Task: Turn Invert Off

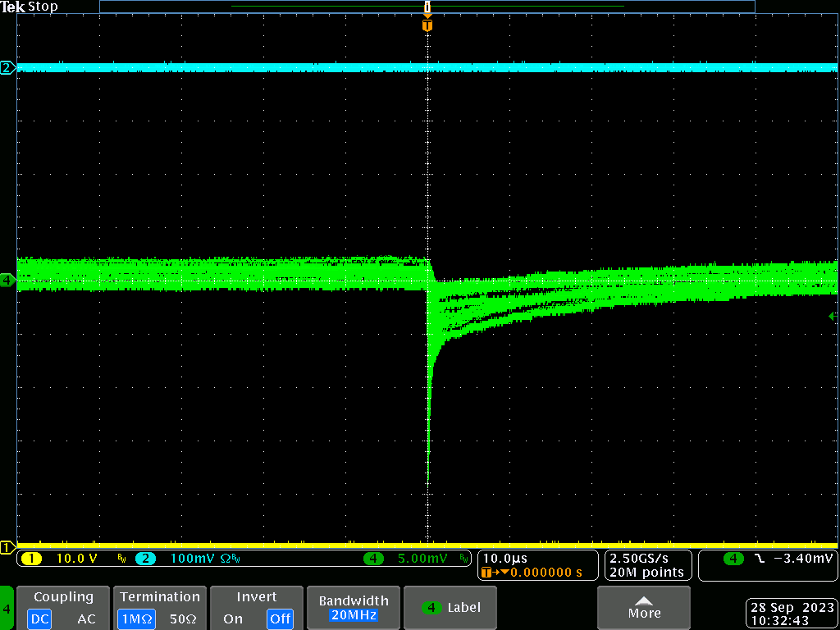Action: tap(280, 619)
